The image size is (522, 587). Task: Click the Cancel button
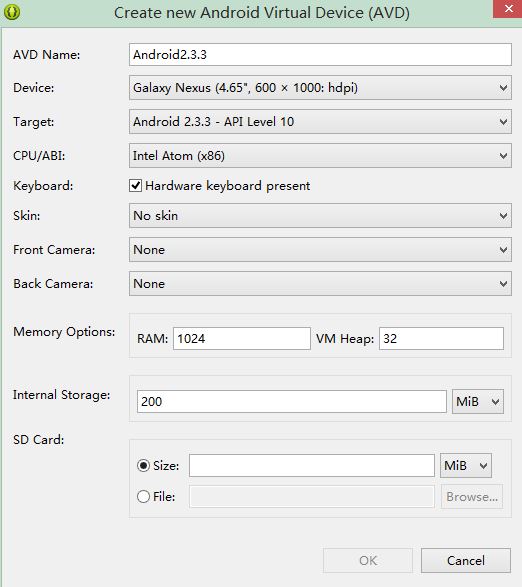[466, 561]
